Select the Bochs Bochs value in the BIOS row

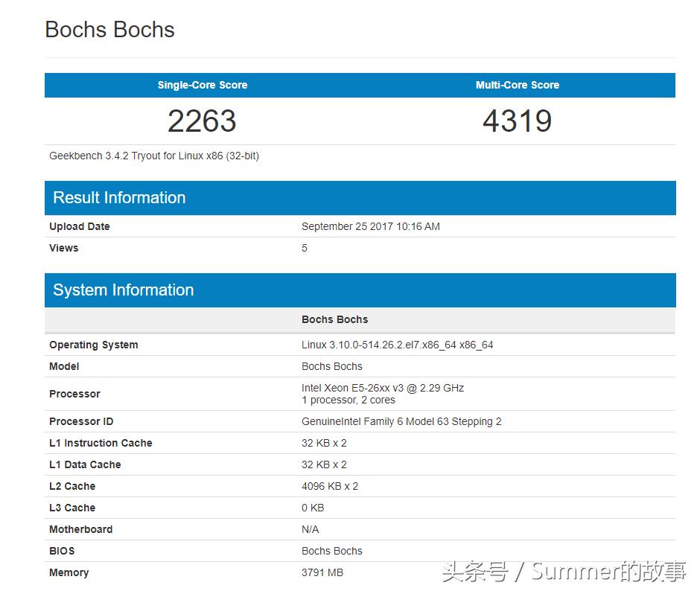tap(332, 551)
